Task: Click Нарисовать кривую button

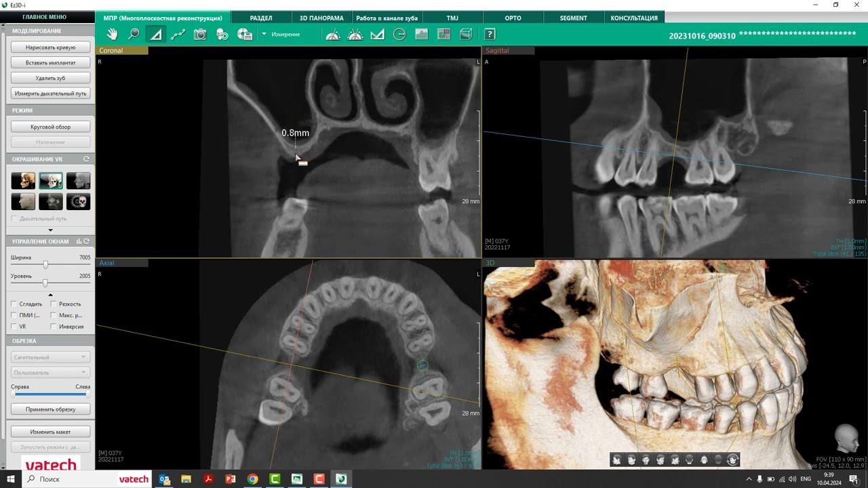Action: (x=50, y=47)
